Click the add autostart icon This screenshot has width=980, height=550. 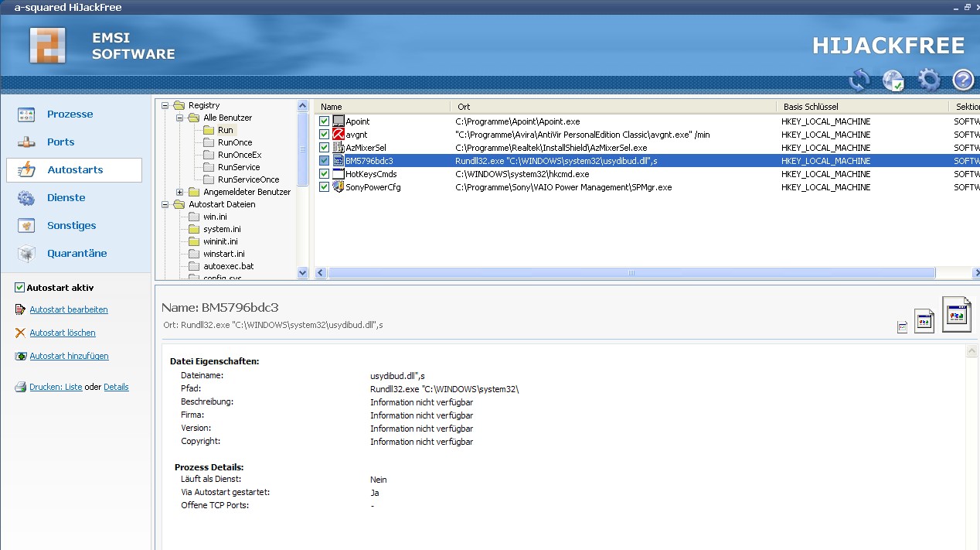pos(21,357)
